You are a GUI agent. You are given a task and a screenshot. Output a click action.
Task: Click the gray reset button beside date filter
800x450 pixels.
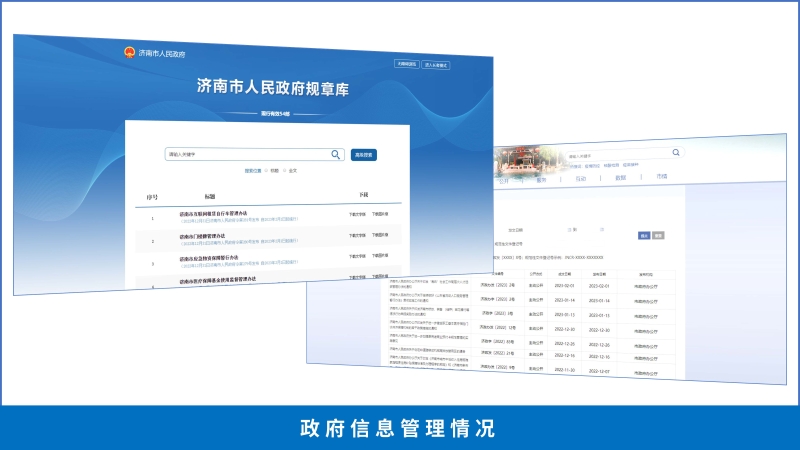657,235
